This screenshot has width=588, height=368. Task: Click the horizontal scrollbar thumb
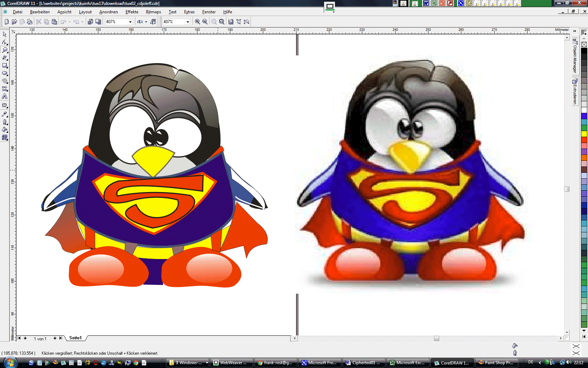click(x=436, y=338)
